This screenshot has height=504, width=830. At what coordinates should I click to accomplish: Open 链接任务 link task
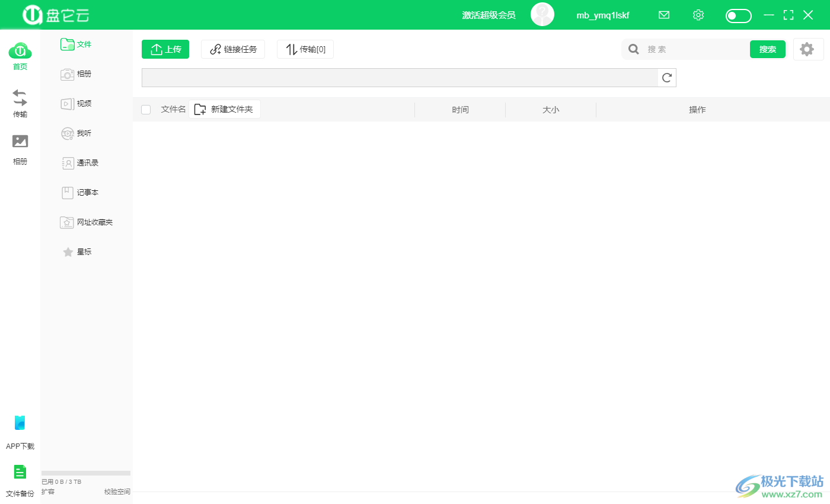pos(233,49)
